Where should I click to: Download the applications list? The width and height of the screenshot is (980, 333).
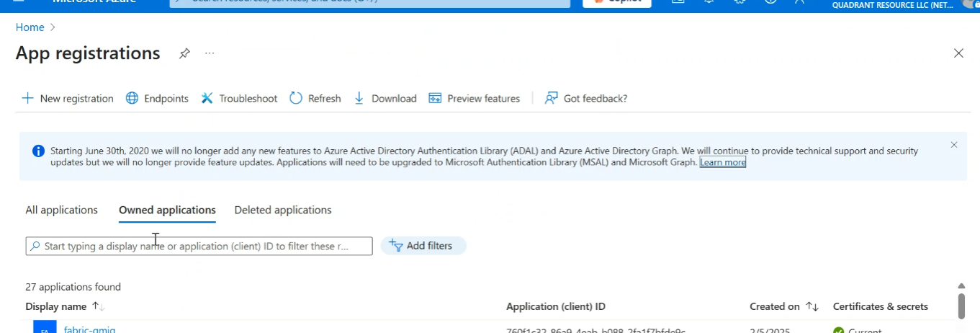(x=385, y=98)
